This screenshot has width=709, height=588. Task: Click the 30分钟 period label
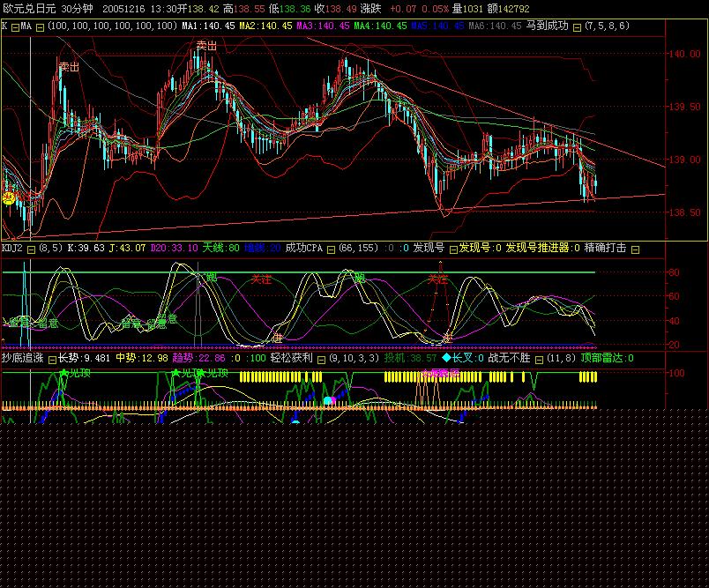point(78,9)
